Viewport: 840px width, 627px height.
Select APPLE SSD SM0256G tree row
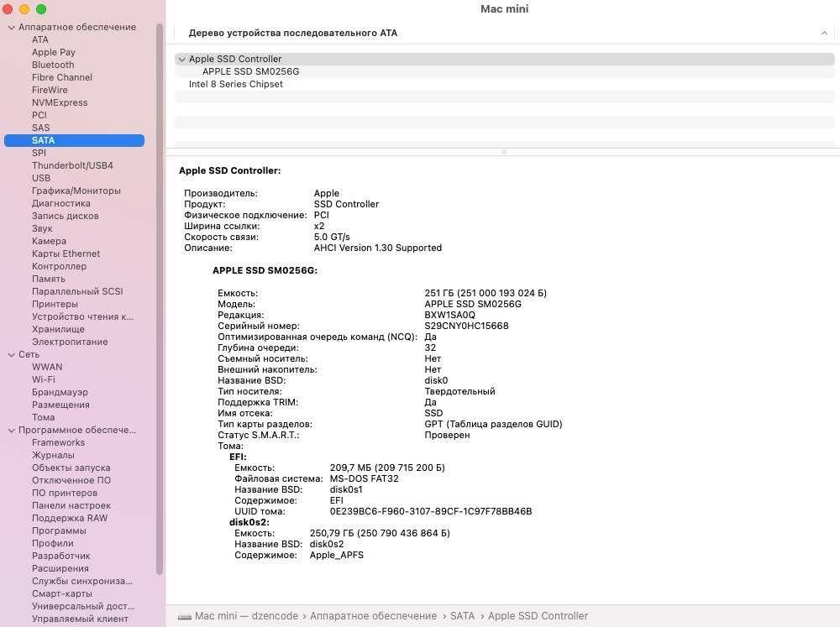[x=505, y=71]
